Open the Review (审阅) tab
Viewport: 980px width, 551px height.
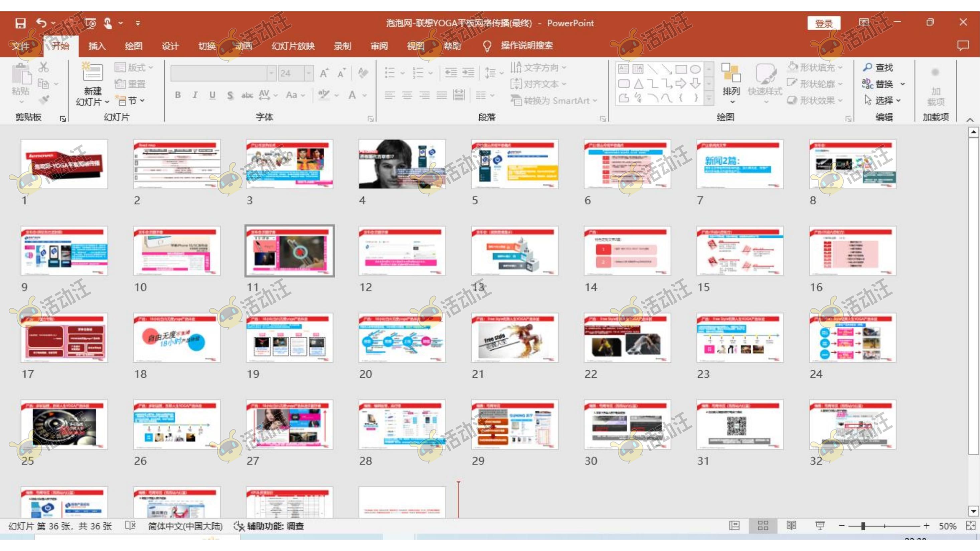click(x=379, y=46)
